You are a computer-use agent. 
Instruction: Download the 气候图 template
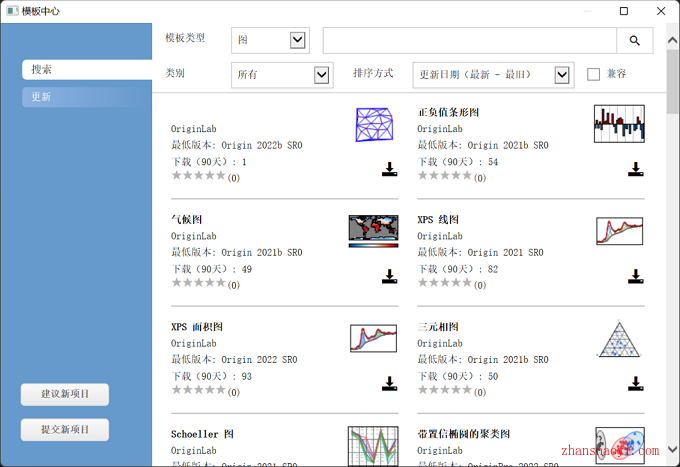click(x=389, y=276)
